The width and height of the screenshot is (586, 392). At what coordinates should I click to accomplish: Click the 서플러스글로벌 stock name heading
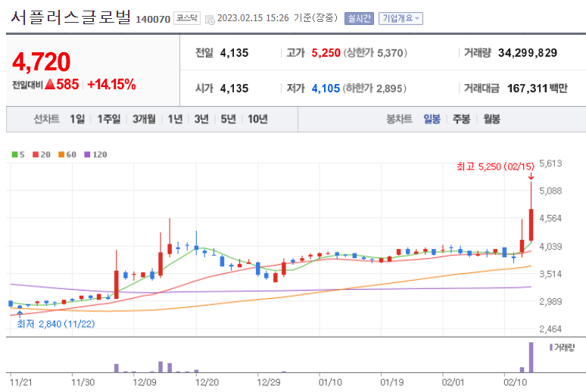pos(71,17)
